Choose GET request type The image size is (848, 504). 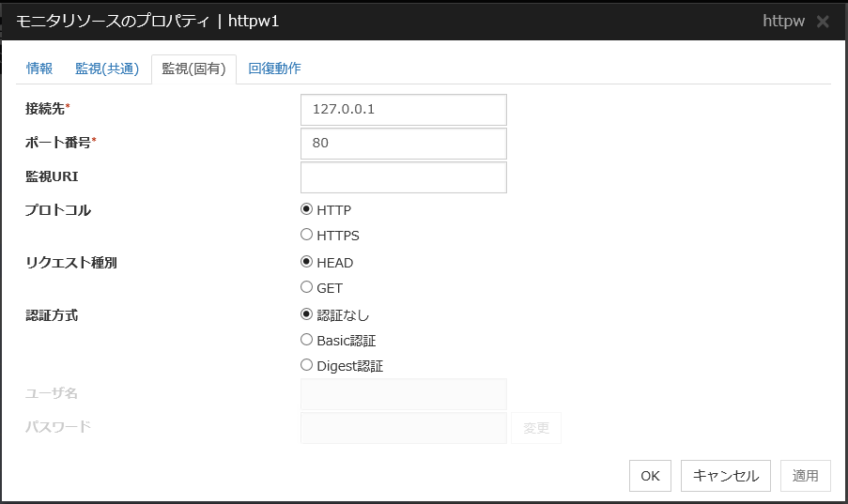pos(307,288)
